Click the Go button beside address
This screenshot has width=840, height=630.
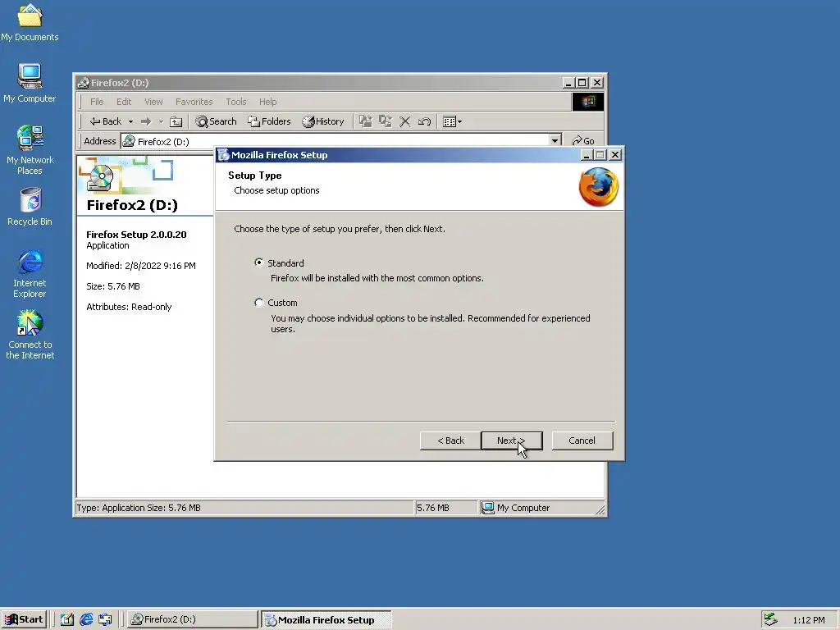pos(583,141)
